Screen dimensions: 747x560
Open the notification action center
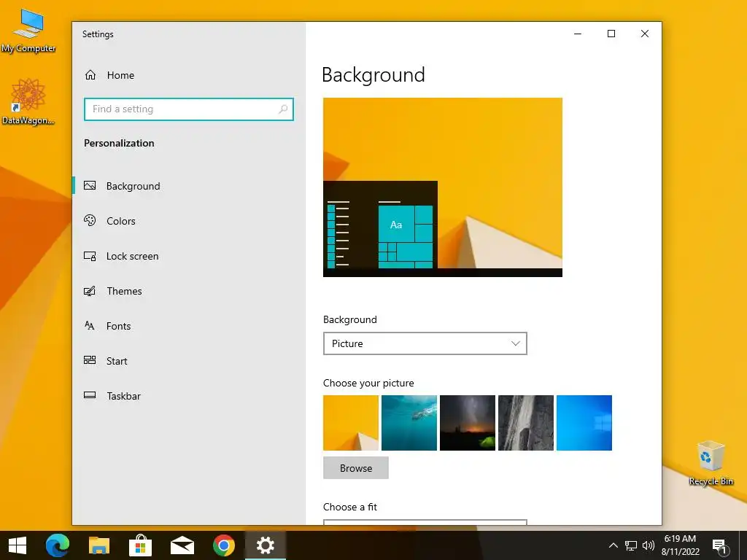(x=720, y=547)
